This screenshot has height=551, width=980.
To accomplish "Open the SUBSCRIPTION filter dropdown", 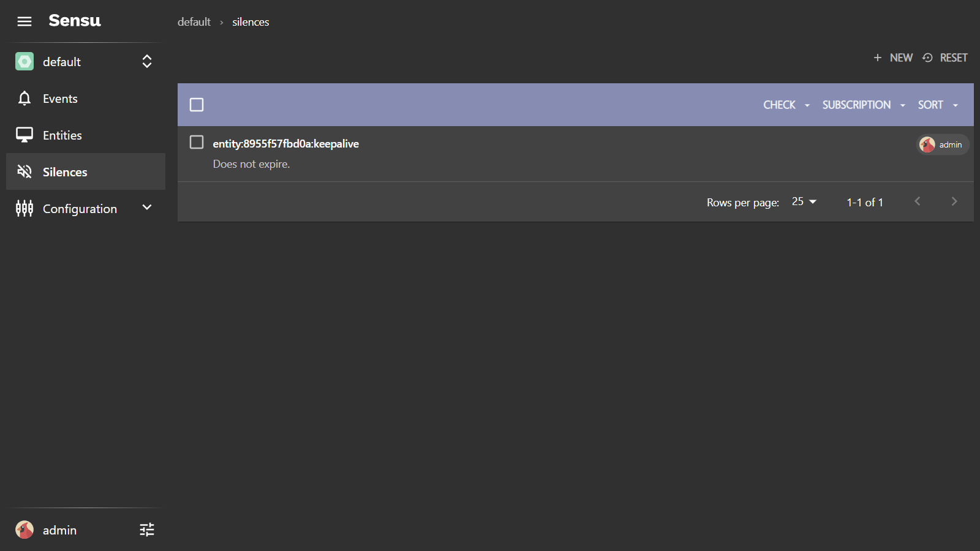I will click(x=863, y=105).
